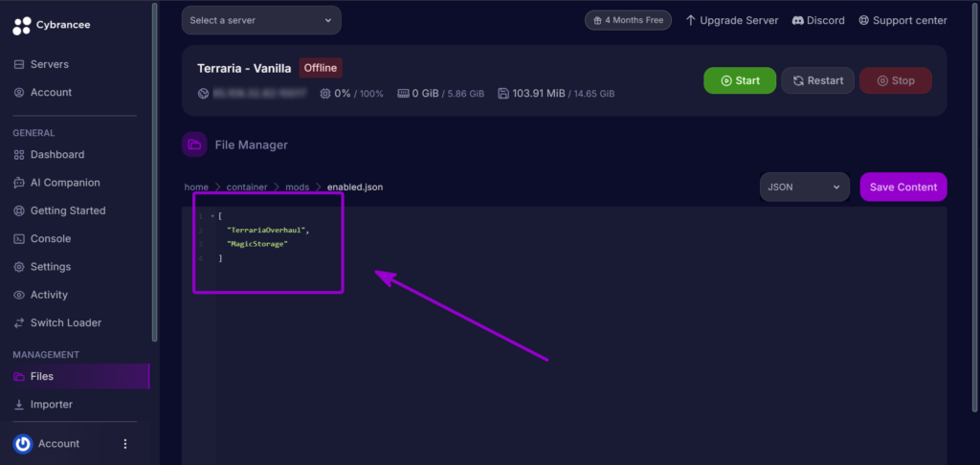Click the "MagicStorage" line in editor

point(257,244)
